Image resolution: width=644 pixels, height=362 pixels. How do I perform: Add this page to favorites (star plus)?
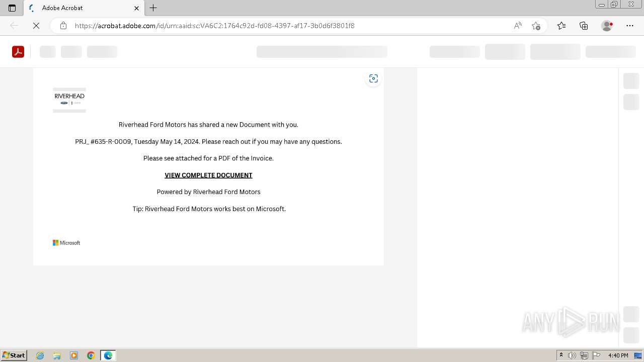click(536, 26)
